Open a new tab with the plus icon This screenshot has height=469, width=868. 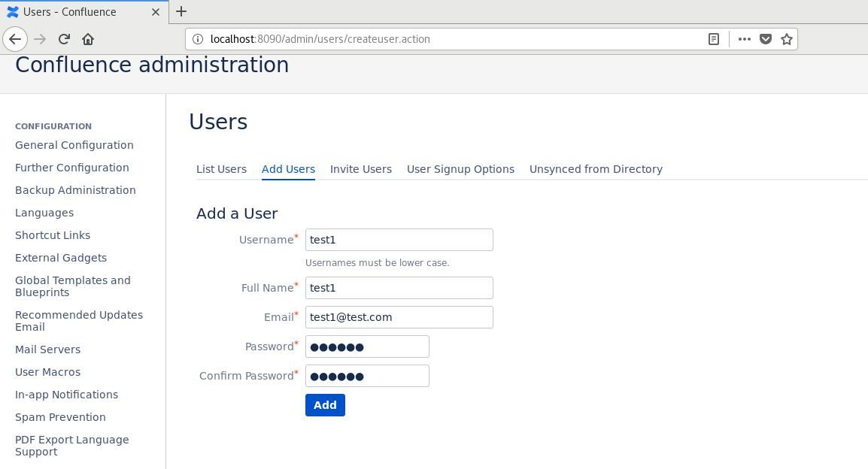181,11
